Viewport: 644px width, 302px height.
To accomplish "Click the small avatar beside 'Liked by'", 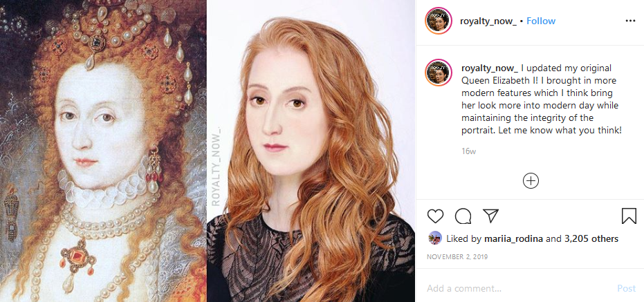I will coord(435,238).
